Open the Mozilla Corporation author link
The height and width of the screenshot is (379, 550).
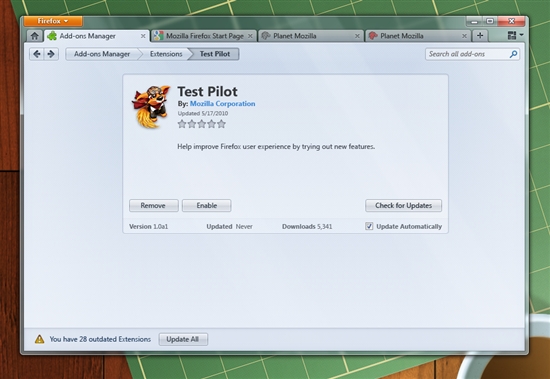coord(222,104)
